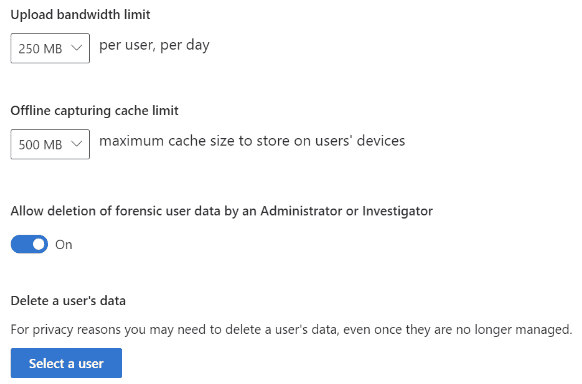The image size is (582, 384).
Task: Click the On label next to the toggle
Action: pyautogui.click(x=64, y=244)
